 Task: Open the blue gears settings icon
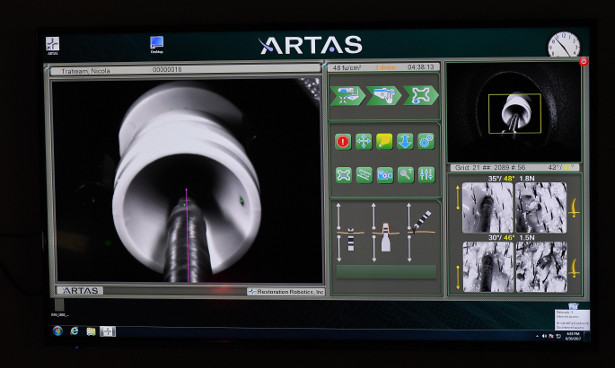[426, 142]
